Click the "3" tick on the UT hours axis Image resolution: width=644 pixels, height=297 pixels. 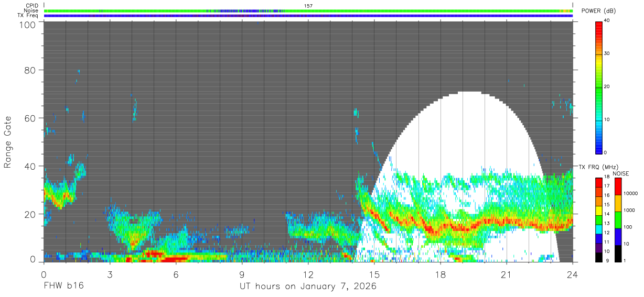110,274
